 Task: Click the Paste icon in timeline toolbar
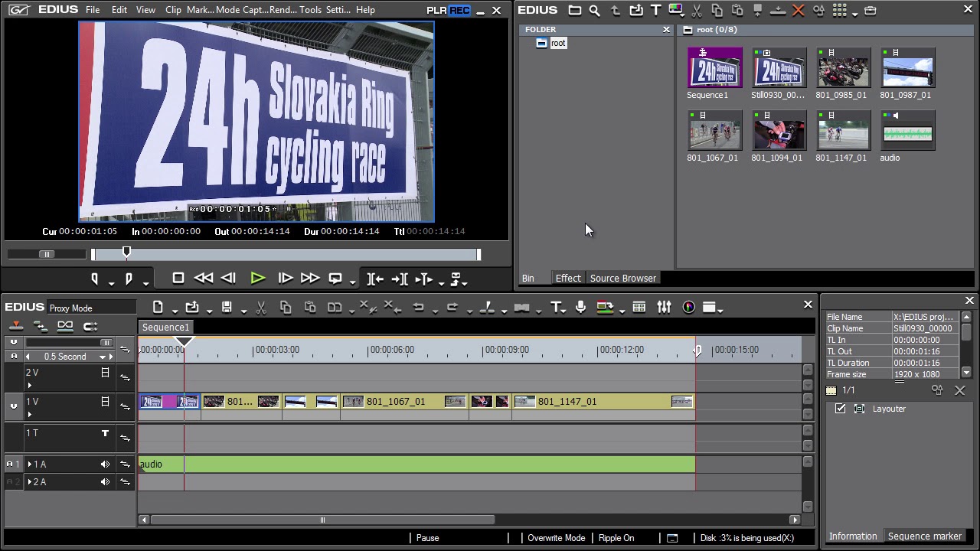310,307
